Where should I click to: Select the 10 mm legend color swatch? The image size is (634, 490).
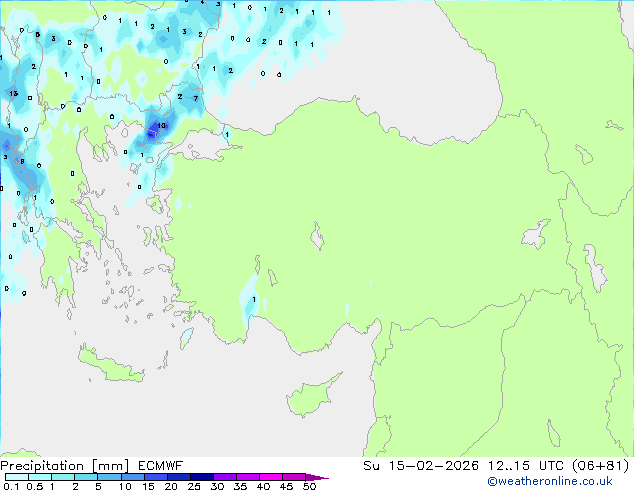click(133, 477)
